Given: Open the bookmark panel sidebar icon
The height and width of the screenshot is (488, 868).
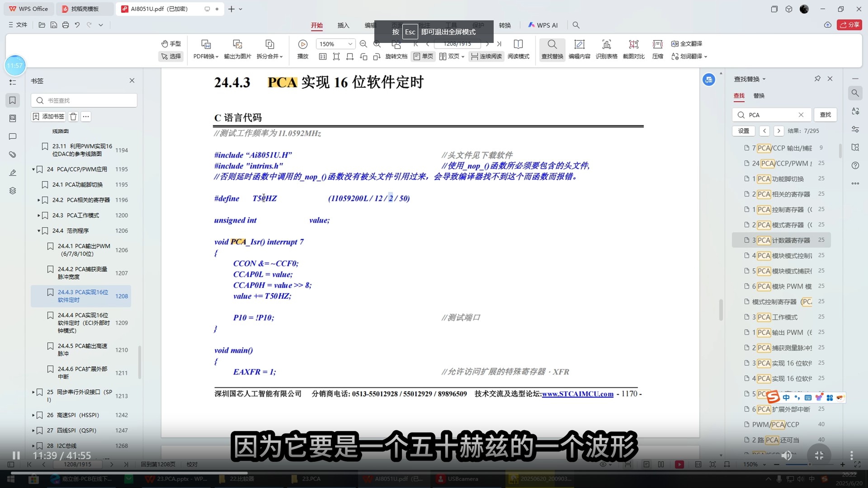Looking at the screenshot, I should coord(13,100).
